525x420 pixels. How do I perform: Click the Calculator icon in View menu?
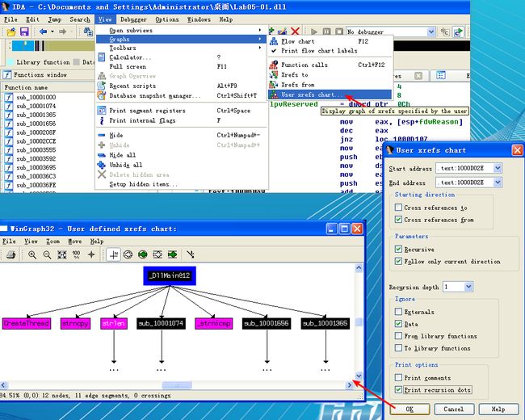pos(102,57)
